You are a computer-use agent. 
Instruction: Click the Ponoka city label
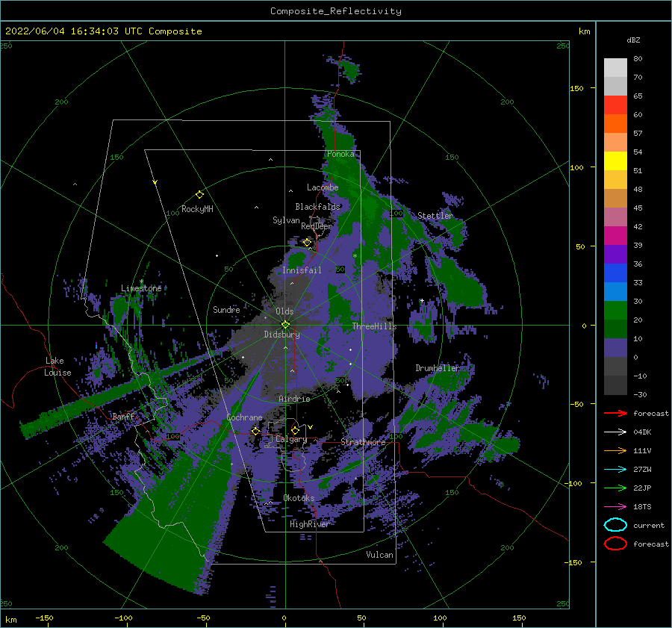tap(340, 154)
